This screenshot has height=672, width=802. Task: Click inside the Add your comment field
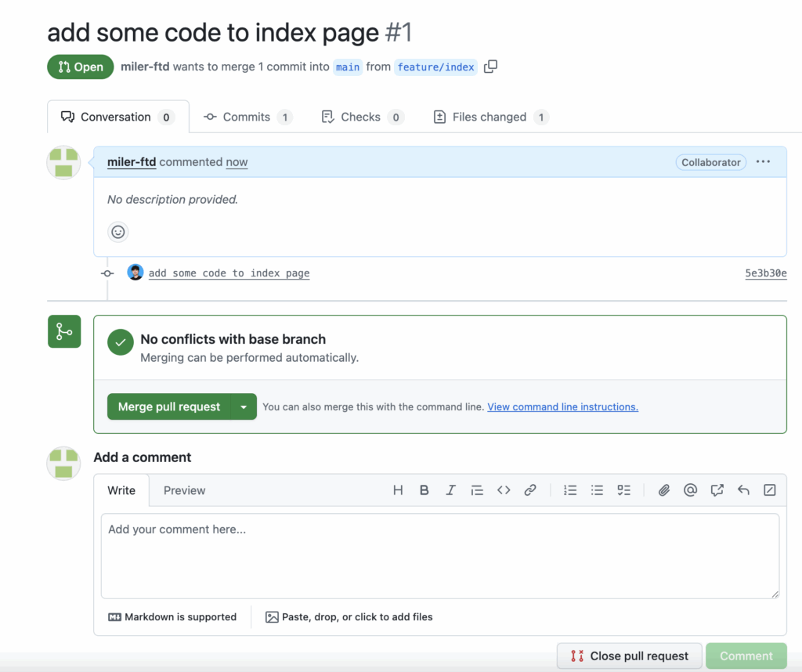[439, 555]
